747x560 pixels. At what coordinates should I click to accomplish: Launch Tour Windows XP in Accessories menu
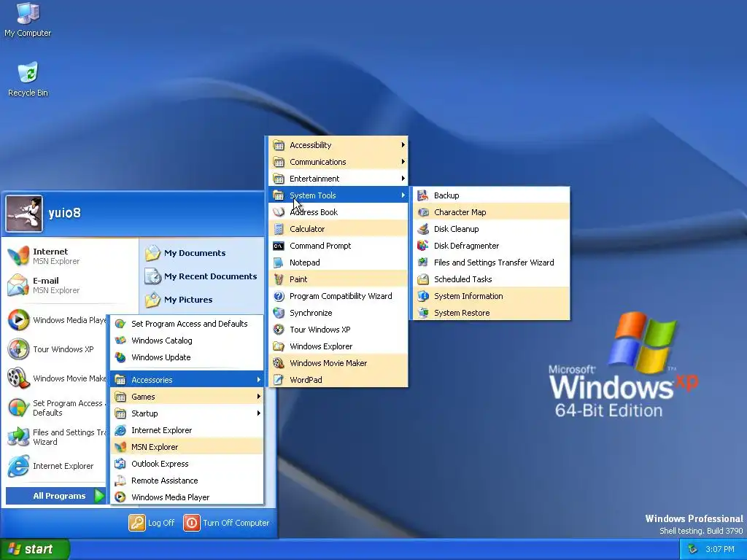pyautogui.click(x=338, y=330)
